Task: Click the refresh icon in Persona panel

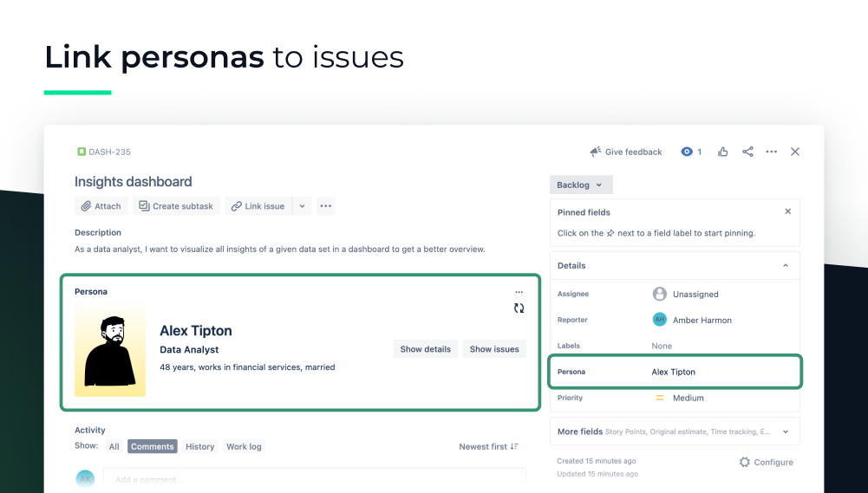Action: click(x=519, y=308)
